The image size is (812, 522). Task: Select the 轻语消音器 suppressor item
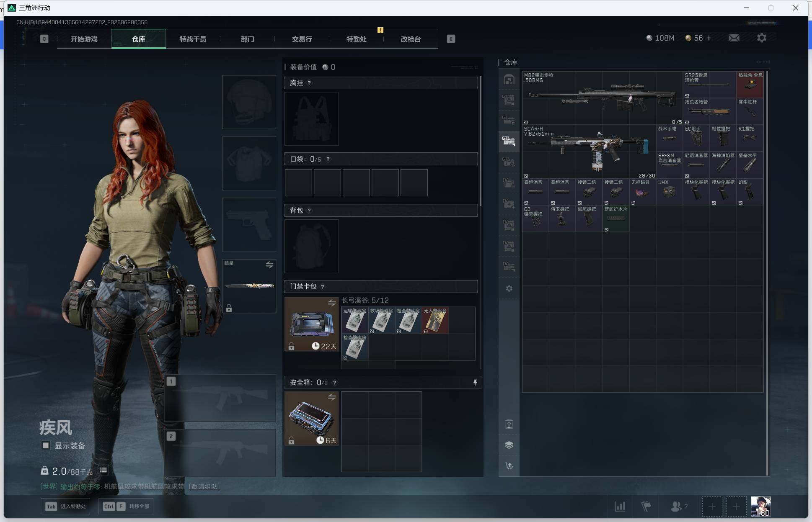(696, 165)
